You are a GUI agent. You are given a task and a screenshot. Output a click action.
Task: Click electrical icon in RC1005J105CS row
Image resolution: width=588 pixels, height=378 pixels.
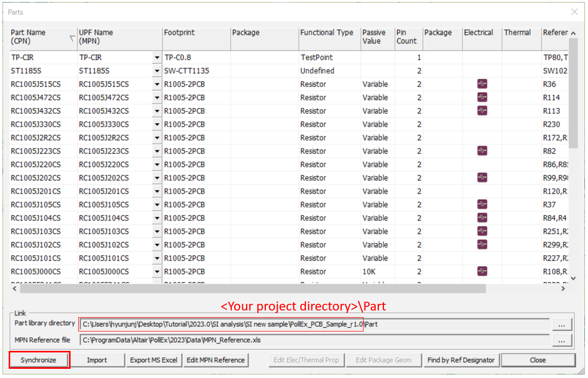(x=482, y=205)
